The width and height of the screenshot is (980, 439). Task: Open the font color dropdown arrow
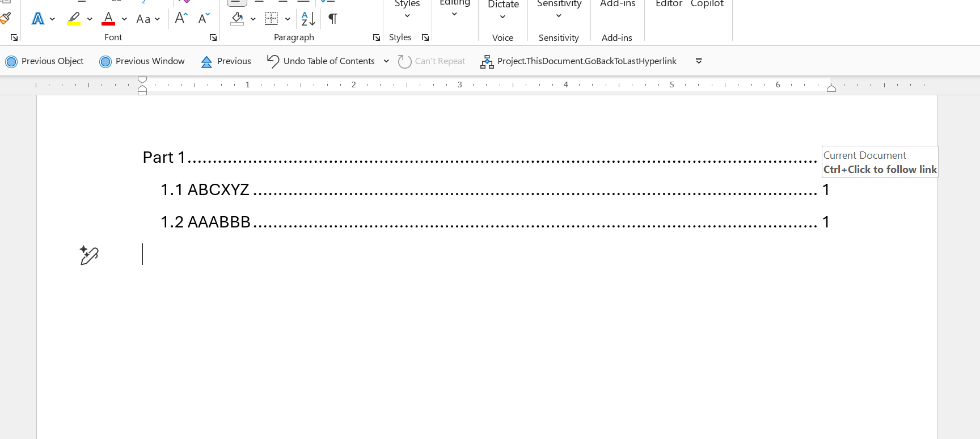click(x=124, y=19)
